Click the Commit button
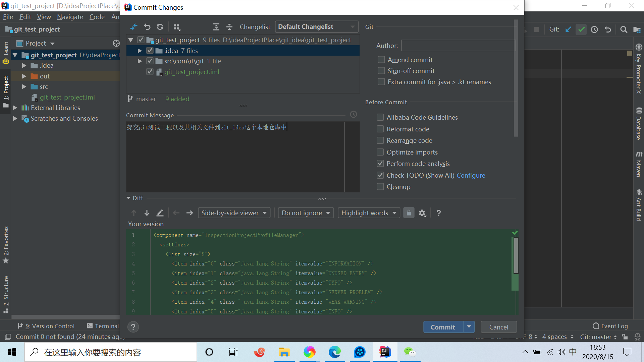 coord(443,327)
